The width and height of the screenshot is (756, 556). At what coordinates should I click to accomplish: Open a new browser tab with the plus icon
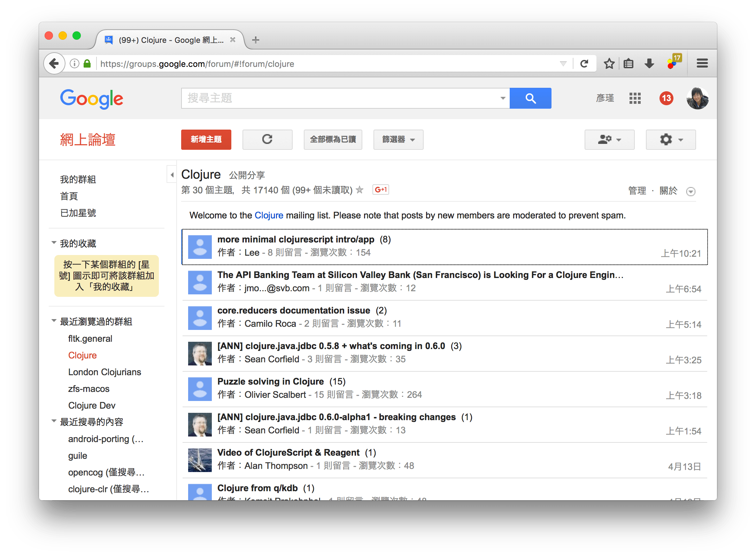[256, 40]
